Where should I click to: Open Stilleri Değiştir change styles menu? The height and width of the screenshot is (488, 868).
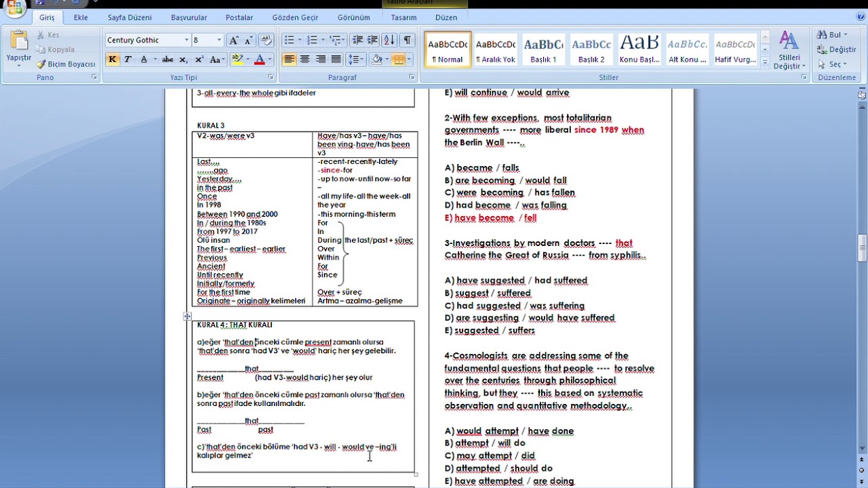[x=789, y=50]
